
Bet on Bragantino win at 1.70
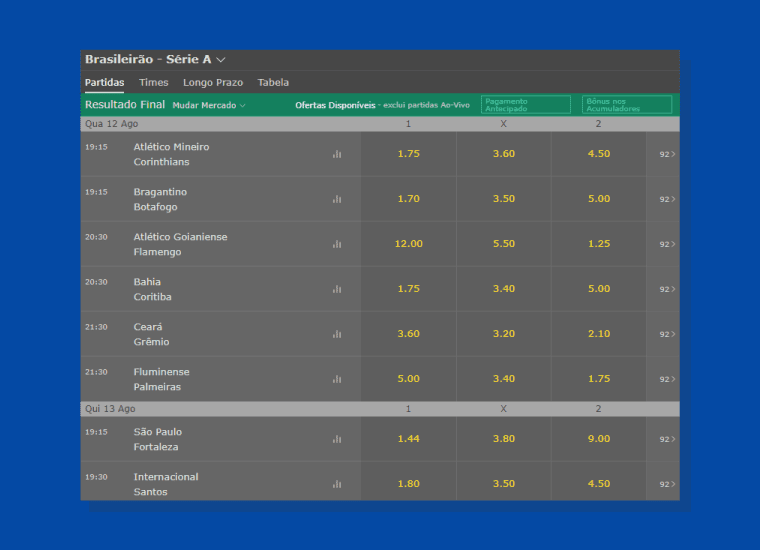(408, 199)
